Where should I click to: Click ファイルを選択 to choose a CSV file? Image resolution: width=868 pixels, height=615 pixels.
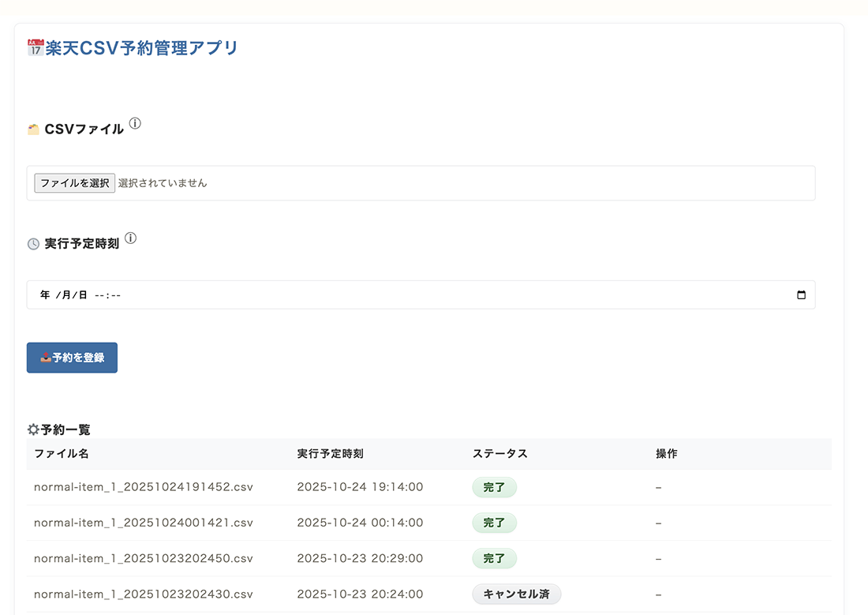(74, 182)
